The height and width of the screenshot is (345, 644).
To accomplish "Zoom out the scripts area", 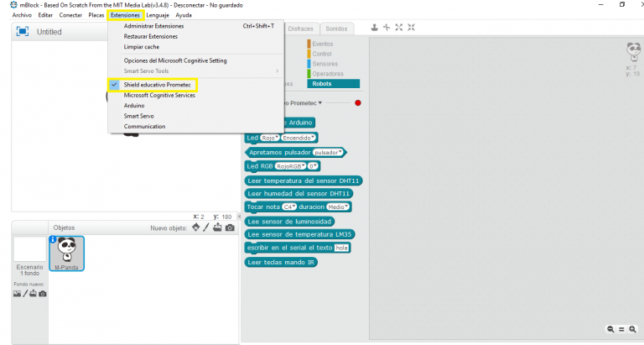I will [x=612, y=329].
